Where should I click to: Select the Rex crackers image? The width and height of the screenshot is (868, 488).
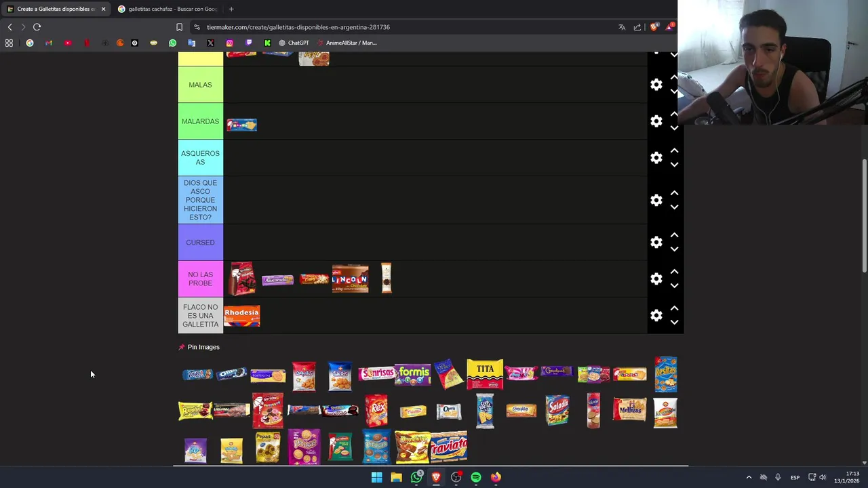pyautogui.click(x=376, y=411)
